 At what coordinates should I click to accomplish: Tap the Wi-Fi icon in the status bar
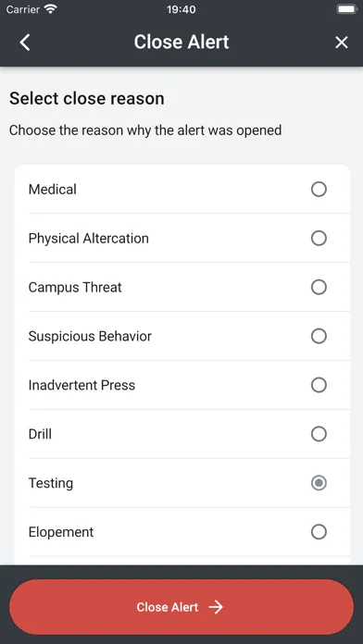pos(51,8)
